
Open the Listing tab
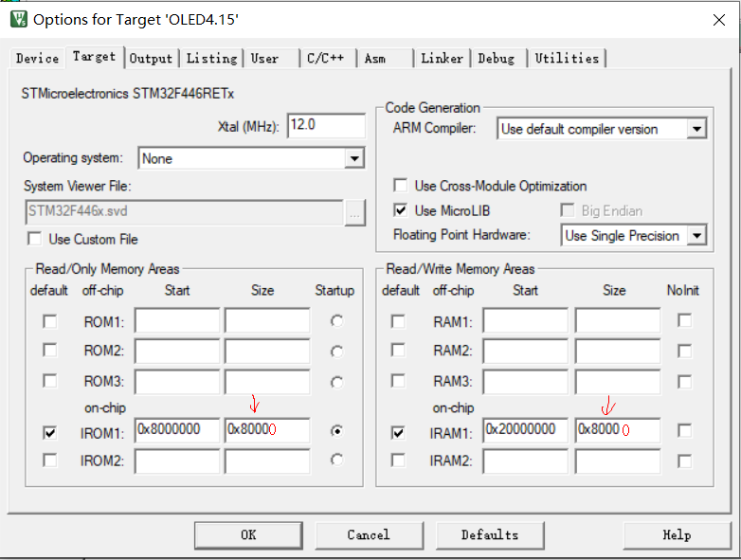click(x=211, y=59)
